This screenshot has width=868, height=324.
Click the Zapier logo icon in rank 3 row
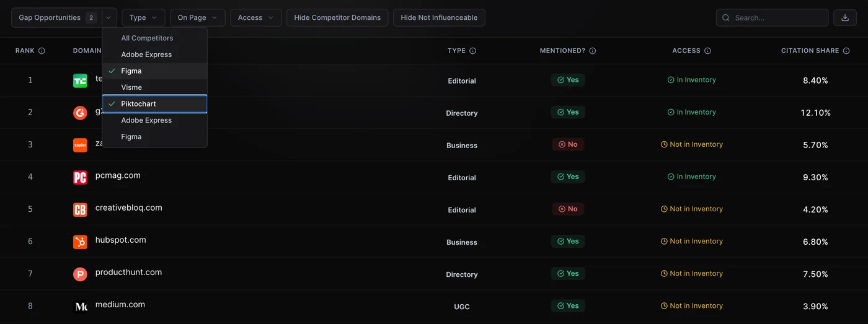(80, 145)
